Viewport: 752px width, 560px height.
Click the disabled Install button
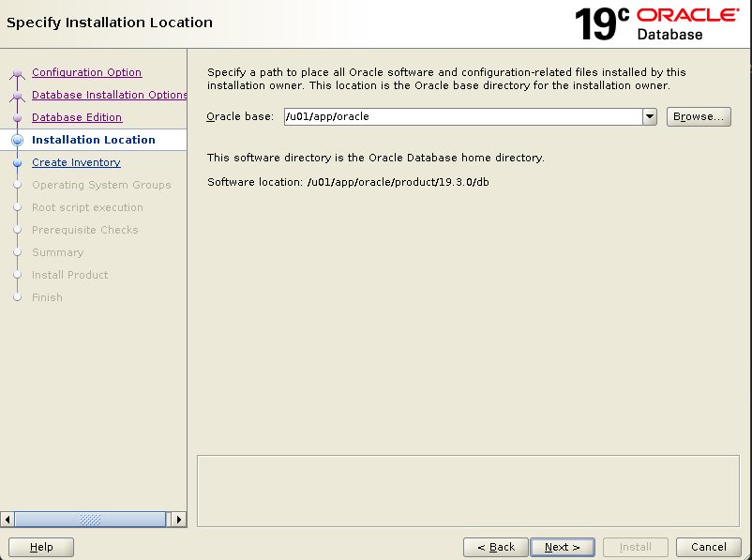(636, 547)
